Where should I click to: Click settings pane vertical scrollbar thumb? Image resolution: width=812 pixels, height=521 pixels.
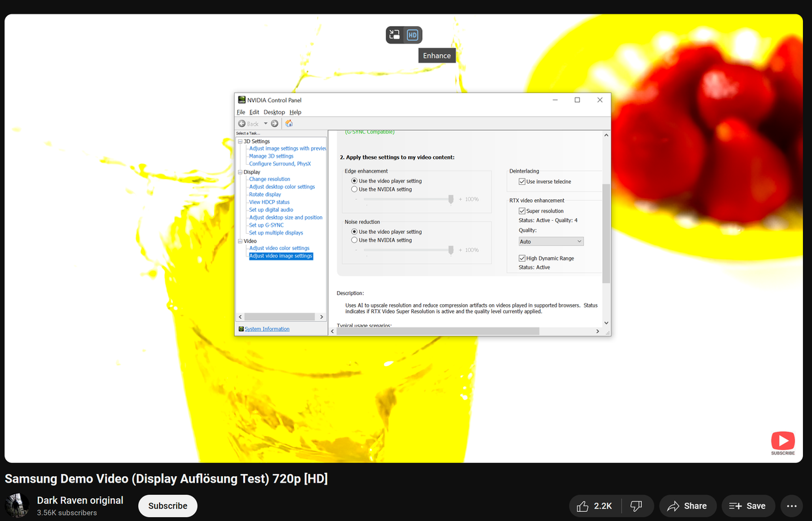point(606,233)
